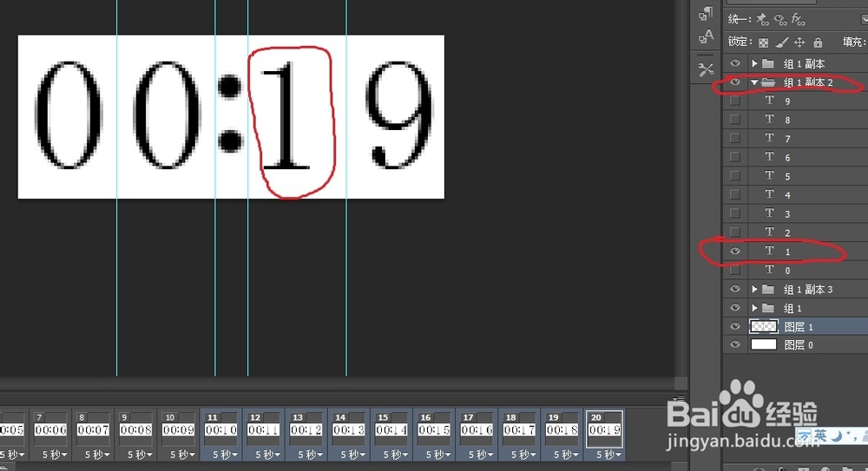The height and width of the screenshot is (471, 868).
Task: Hide the 图层 0 layer
Action: pyautogui.click(x=735, y=345)
